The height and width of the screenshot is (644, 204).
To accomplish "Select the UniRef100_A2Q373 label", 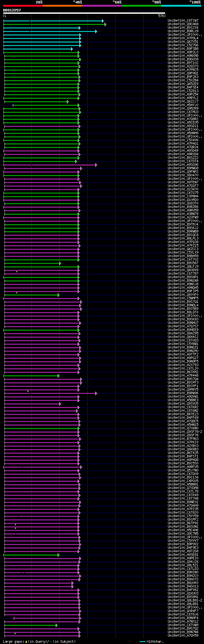I will tap(183, 66).
